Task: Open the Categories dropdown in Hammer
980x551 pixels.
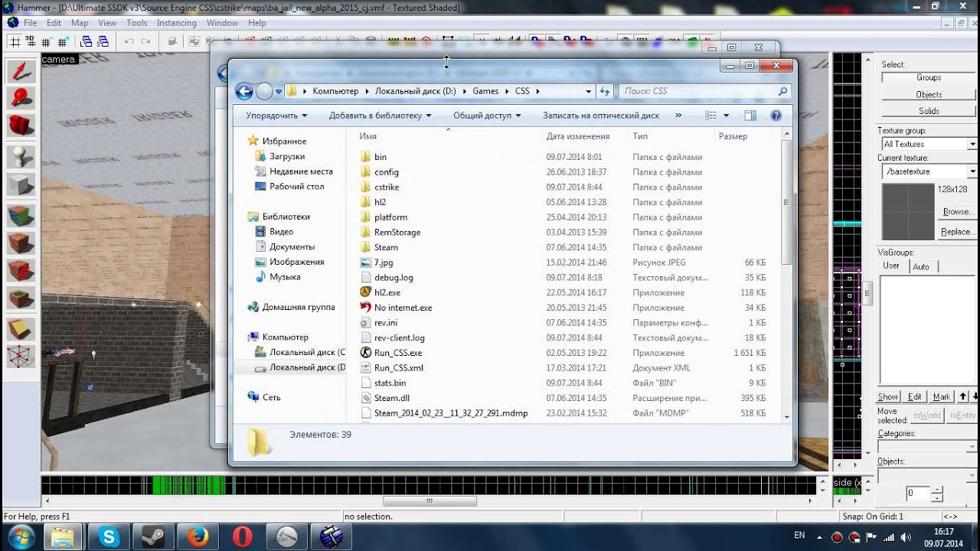Action: tap(929, 447)
